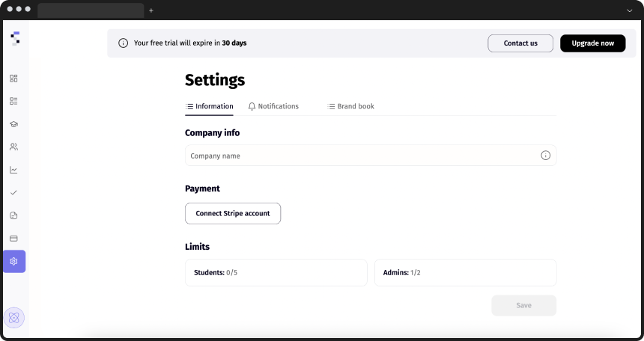Image resolution: width=644 pixels, height=341 pixels.
Task: Click the Upgrade now button
Action: click(592, 43)
